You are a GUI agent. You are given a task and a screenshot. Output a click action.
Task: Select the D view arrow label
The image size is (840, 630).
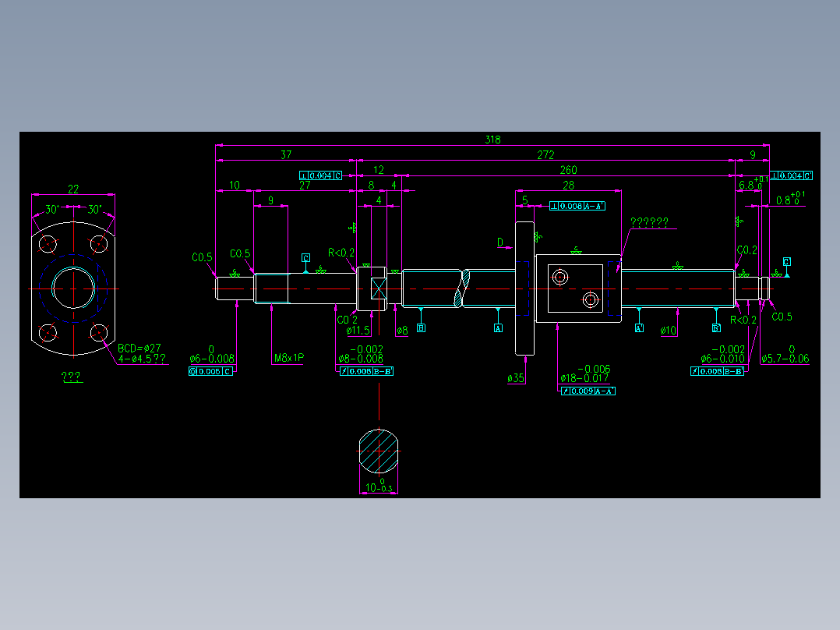[x=499, y=242]
